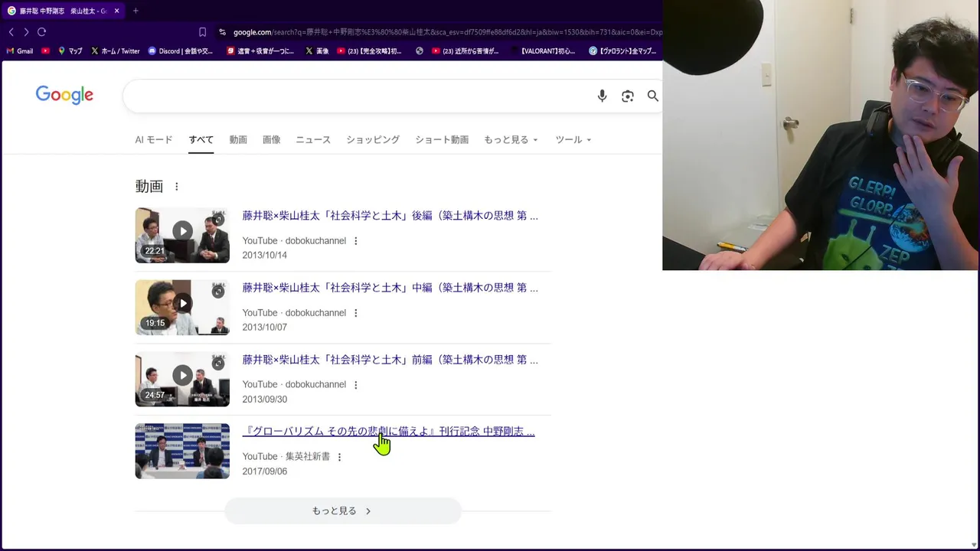The width and height of the screenshot is (980, 551).
Task: Play the 24:57 video thumbnail
Action: tap(182, 379)
